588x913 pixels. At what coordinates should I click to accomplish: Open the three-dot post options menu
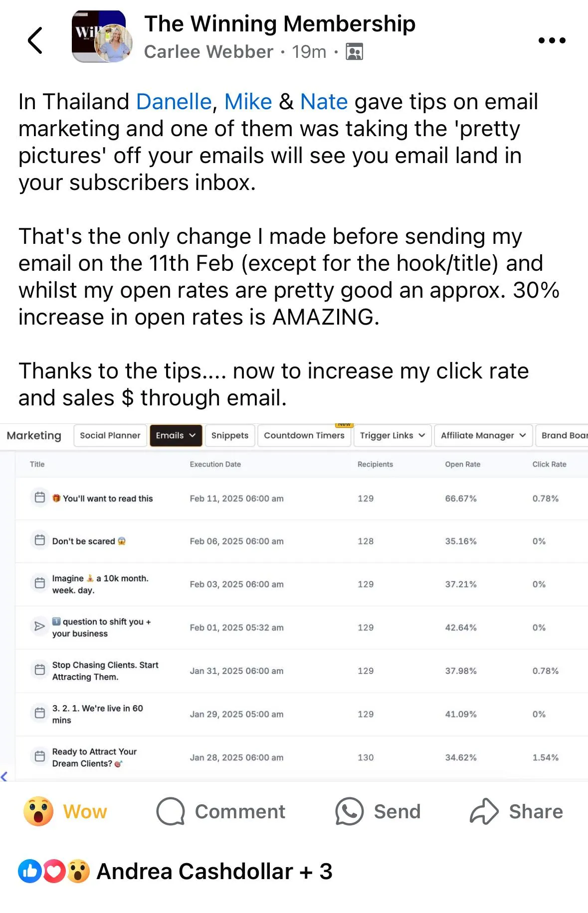552,40
